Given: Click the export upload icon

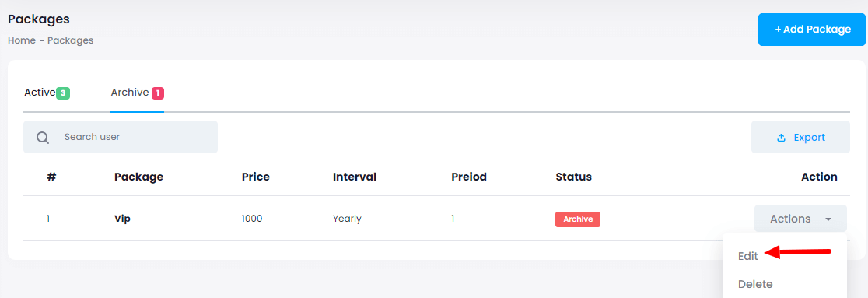Looking at the screenshot, I should (x=781, y=138).
